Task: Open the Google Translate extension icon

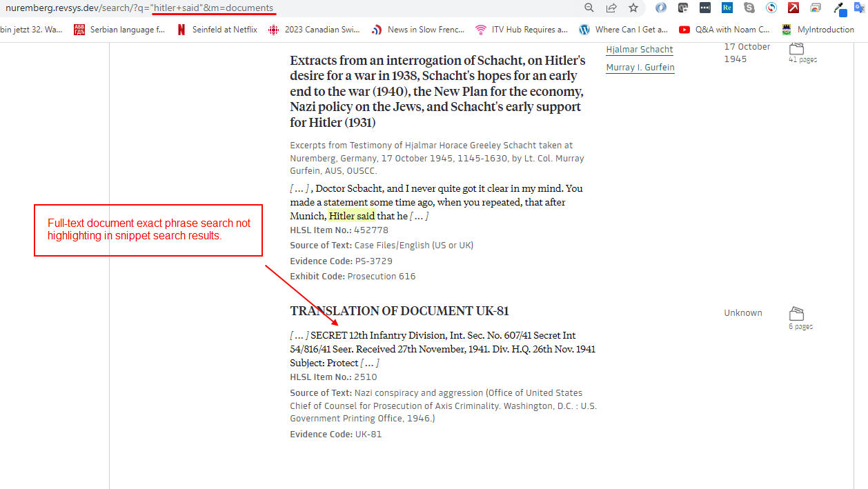Action: pyautogui.click(x=858, y=8)
